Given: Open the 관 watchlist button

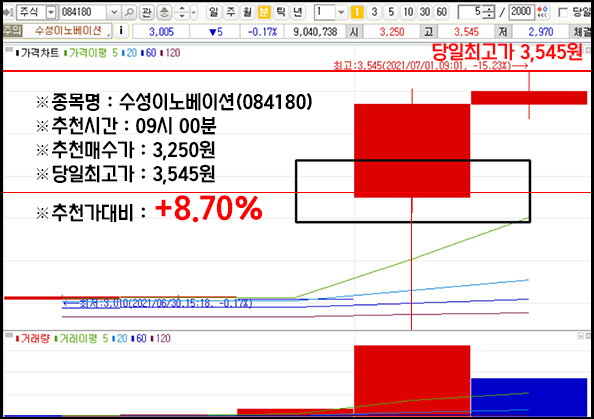Looking at the screenshot, I should click(x=146, y=13).
